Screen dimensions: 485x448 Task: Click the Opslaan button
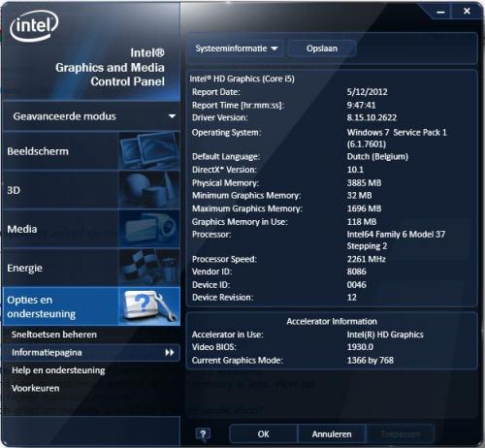[322, 48]
